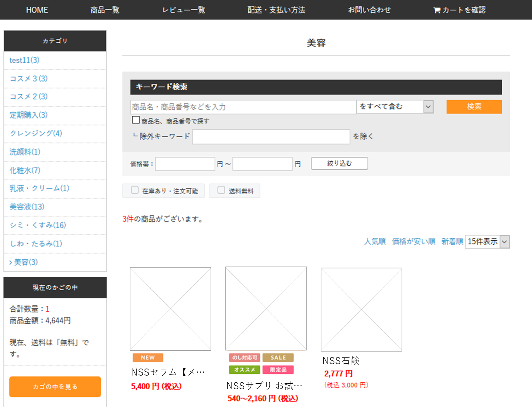532x407 pixels.
Task: Open the をすべて含む match dropdown
Action: 395,107
